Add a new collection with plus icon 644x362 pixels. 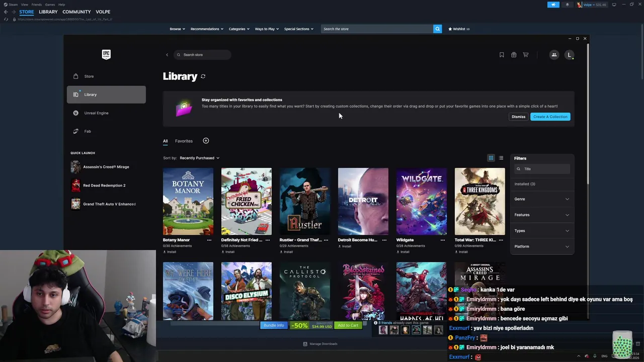(x=206, y=141)
